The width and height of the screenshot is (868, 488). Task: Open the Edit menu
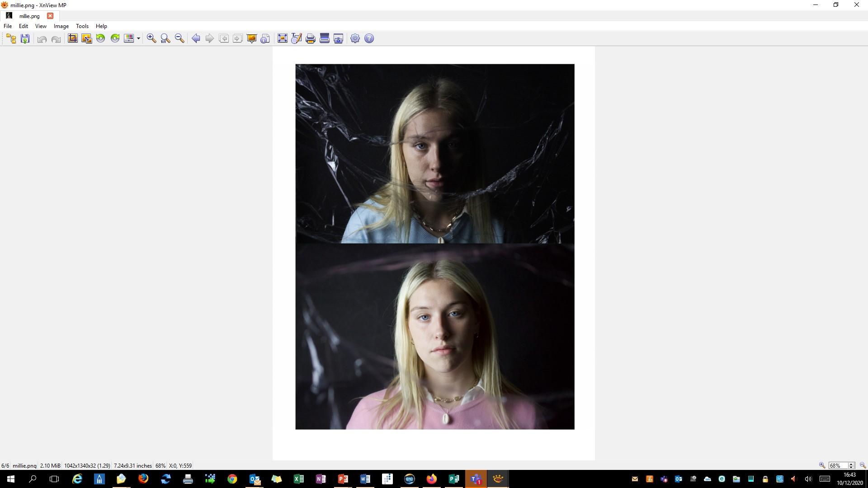24,26
